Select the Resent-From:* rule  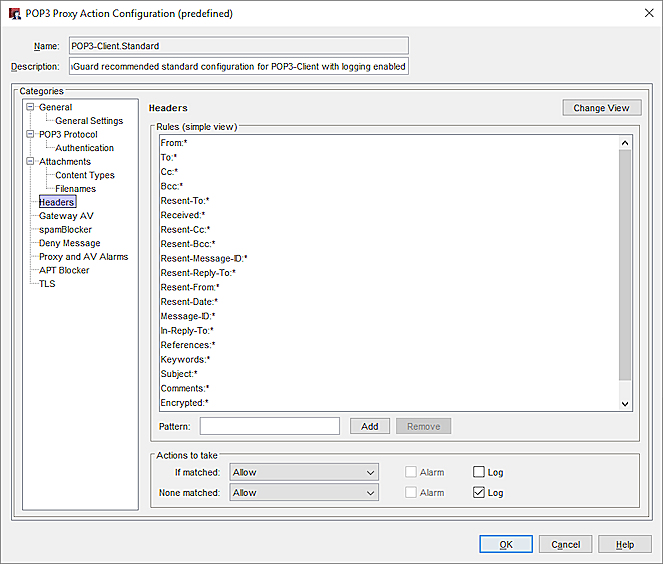click(389, 287)
